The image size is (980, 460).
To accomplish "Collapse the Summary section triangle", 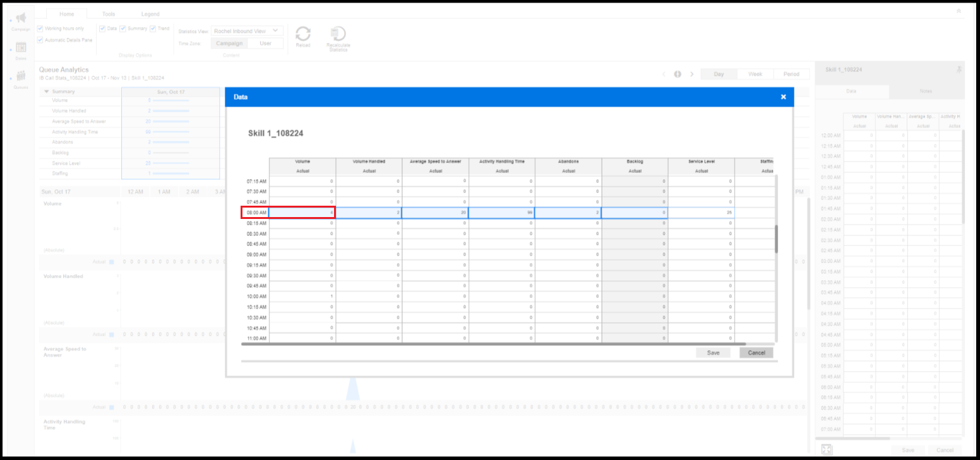I will (47, 91).
